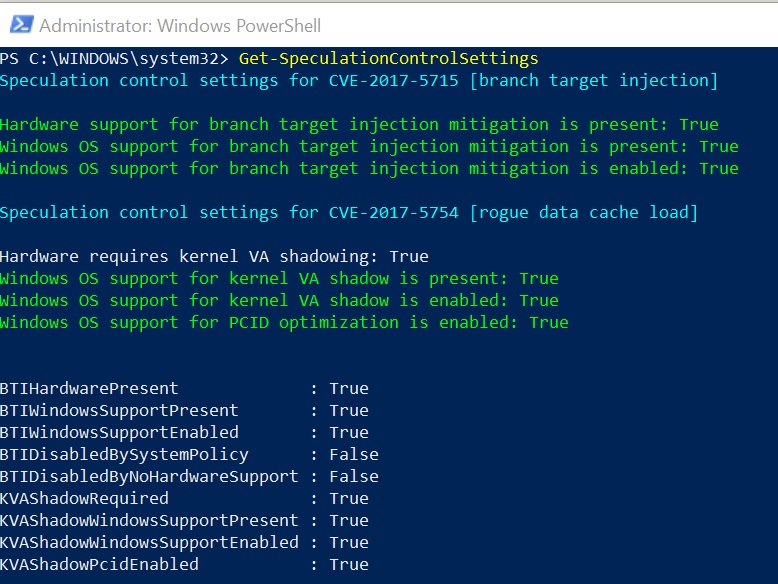Click the KVAShadowPcidEnabled property name

coord(99,564)
